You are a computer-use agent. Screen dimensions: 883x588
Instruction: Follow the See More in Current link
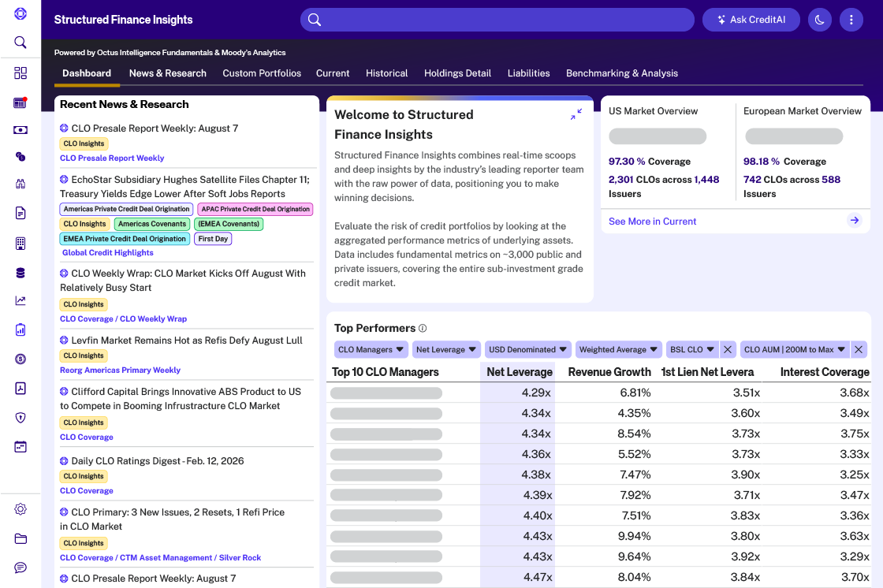(x=653, y=221)
